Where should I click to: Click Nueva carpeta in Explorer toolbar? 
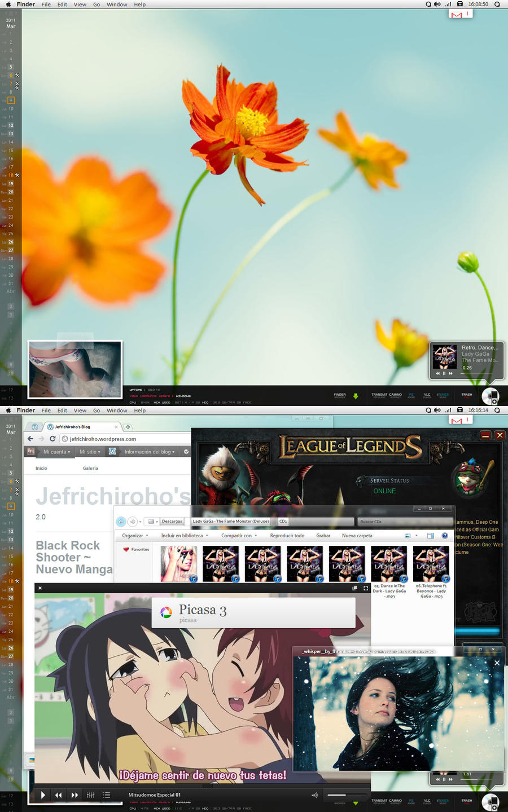(357, 536)
